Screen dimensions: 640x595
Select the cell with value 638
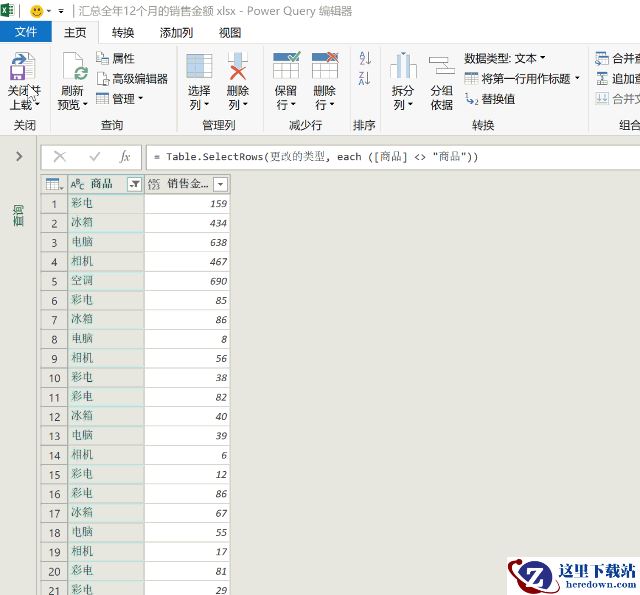(187, 242)
